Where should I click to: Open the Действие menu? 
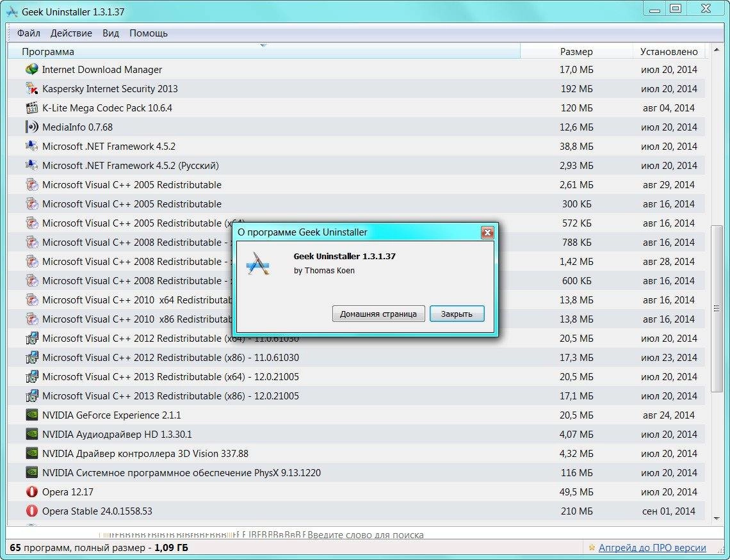coord(71,33)
